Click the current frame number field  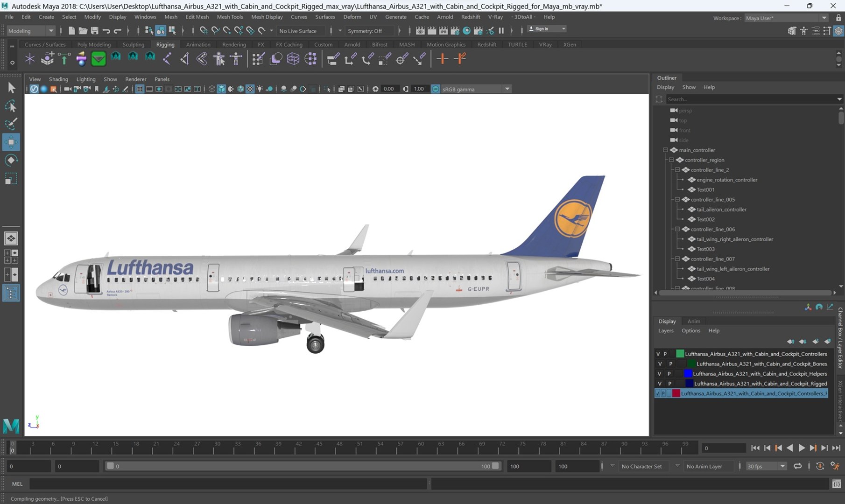(x=724, y=448)
